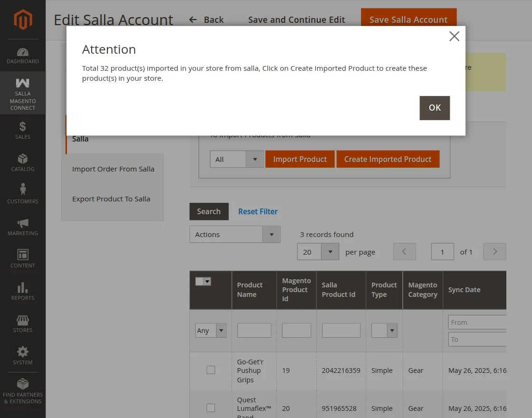Click the Search button

click(x=209, y=211)
